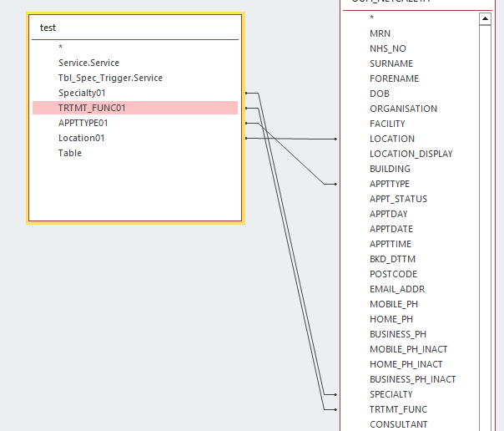Select the HOME_PH field
Viewport: 504px width, 431px height.
click(x=391, y=319)
